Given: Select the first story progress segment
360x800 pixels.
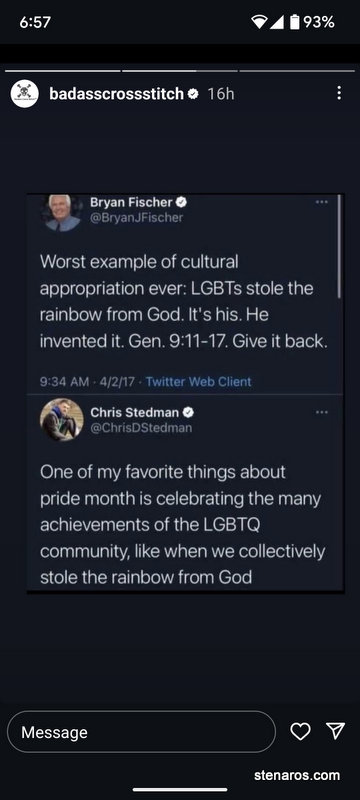Looking at the screenshot, I should (x=63, y=71).
